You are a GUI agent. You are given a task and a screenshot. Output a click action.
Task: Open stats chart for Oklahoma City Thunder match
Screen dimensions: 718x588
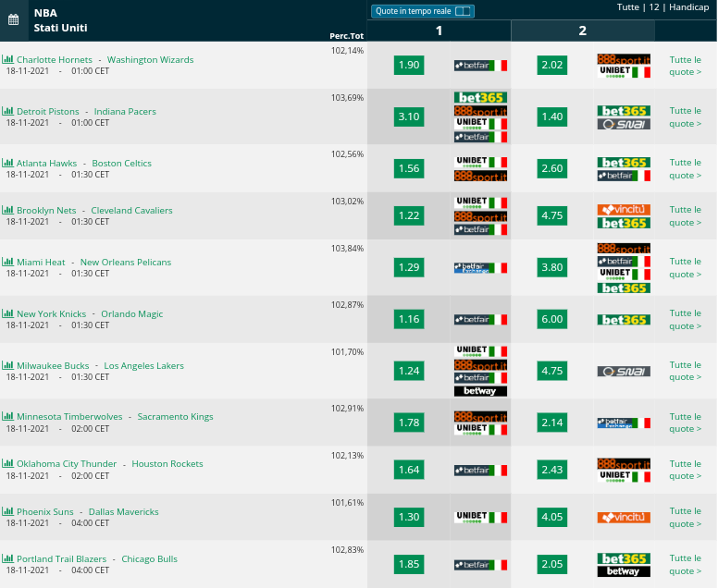(7, 463)
